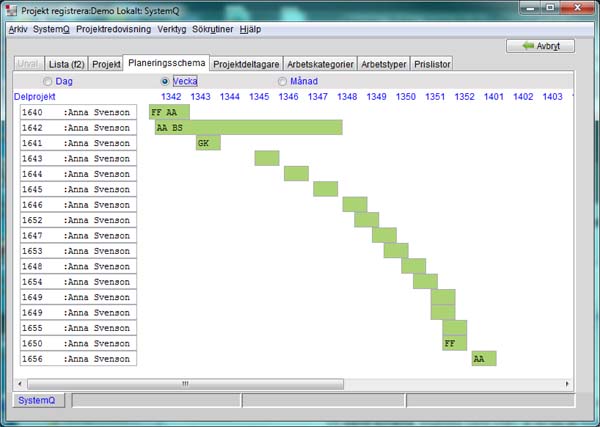Screen dimensions: 600x427
Task: Click week header 1345
Action: pyautogui.click(x=259, y=96)
